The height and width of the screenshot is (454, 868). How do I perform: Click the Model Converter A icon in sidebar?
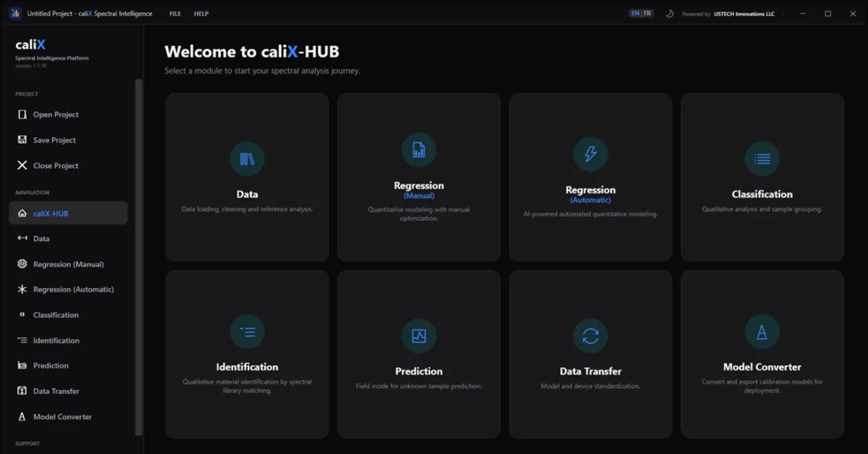point(22,416)
